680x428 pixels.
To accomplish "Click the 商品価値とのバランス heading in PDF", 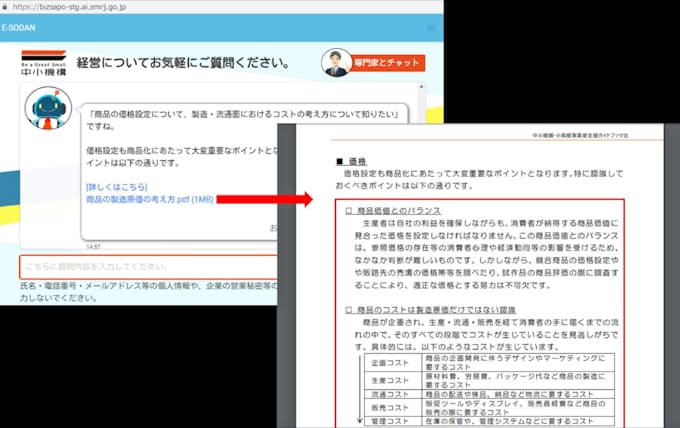I will [391, 211].
